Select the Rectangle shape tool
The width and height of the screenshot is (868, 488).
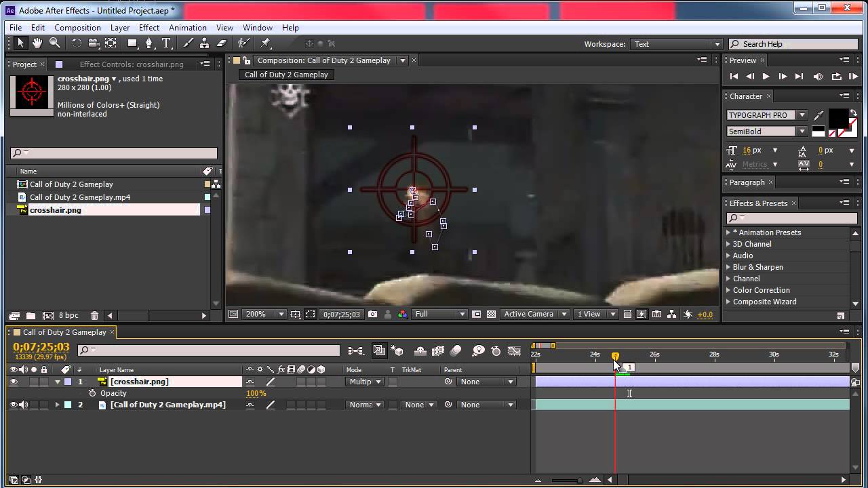[x=133, y=43]
